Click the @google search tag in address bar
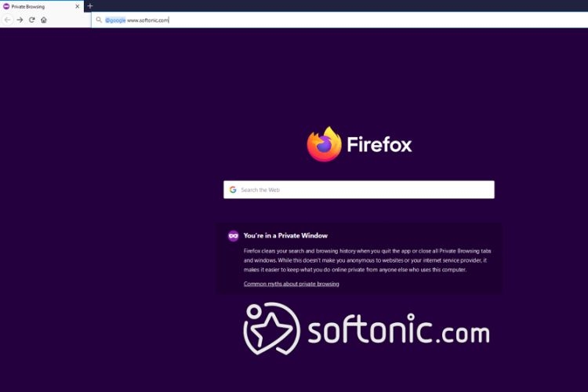The width and height of the screenshot is (588, 392). [115, 20]
